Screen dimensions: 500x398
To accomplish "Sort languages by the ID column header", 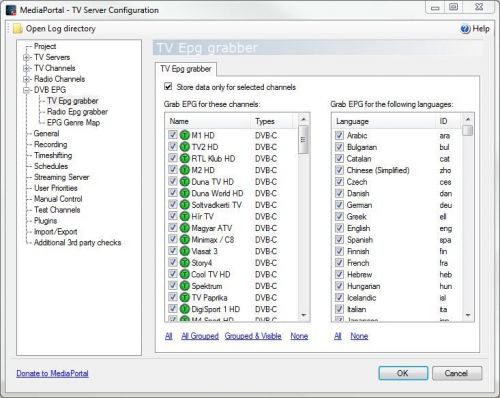I will [x=449, y=121].
